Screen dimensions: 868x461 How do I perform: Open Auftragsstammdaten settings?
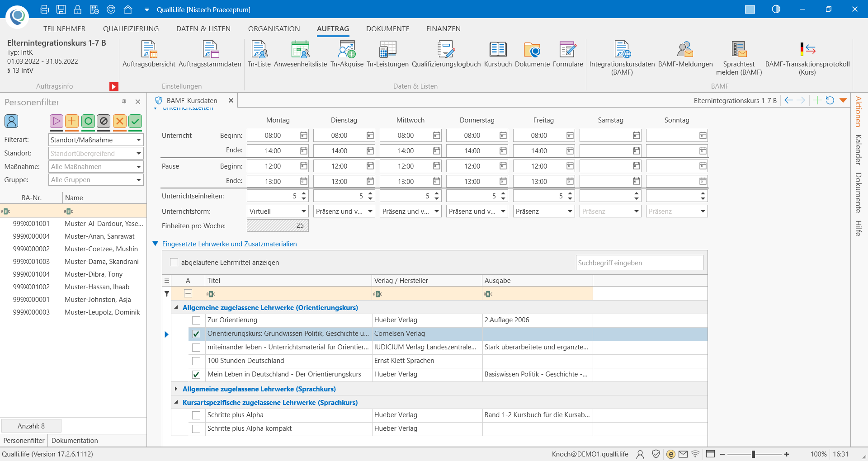click(x=210, y=54)
